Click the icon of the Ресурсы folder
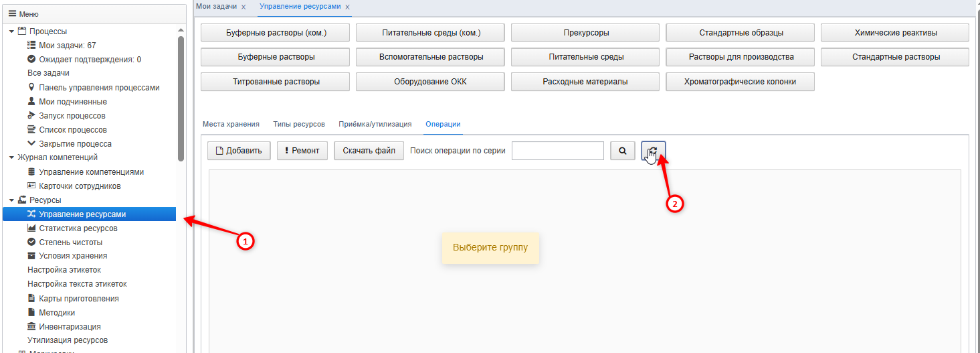Screen dimensions: 980x353 22,200
